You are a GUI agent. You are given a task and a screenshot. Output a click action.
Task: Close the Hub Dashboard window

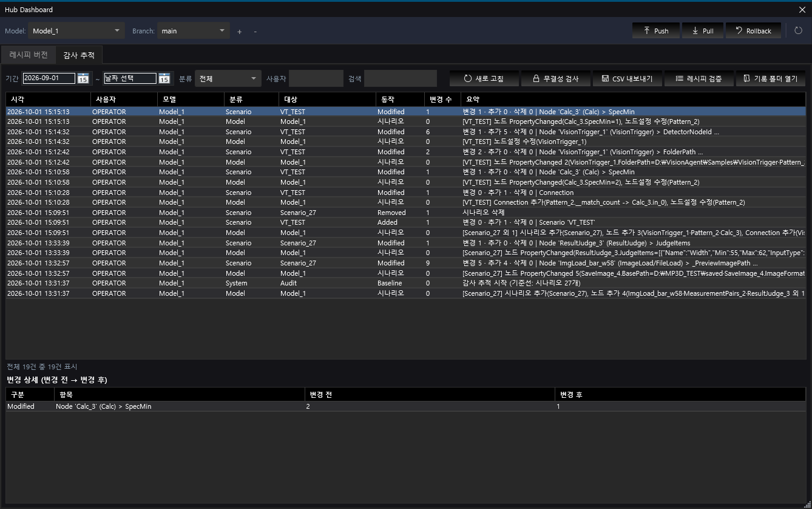pos(802,10)
